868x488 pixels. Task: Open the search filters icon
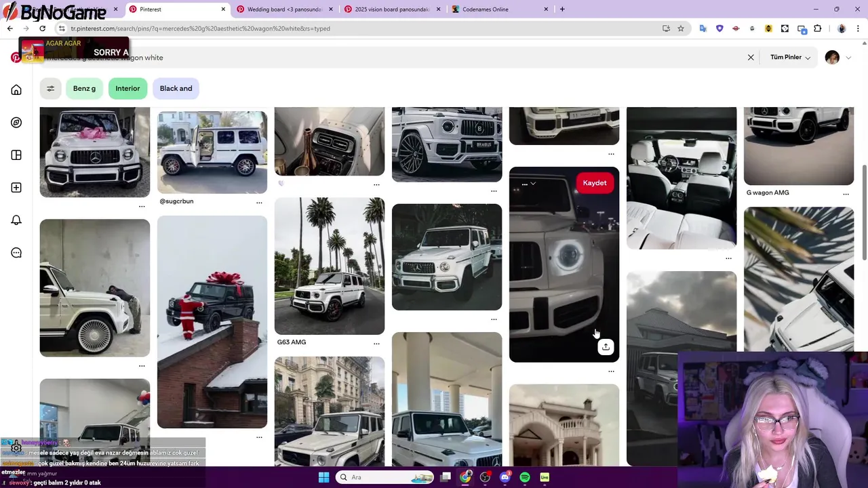click(x=50, y=88)
